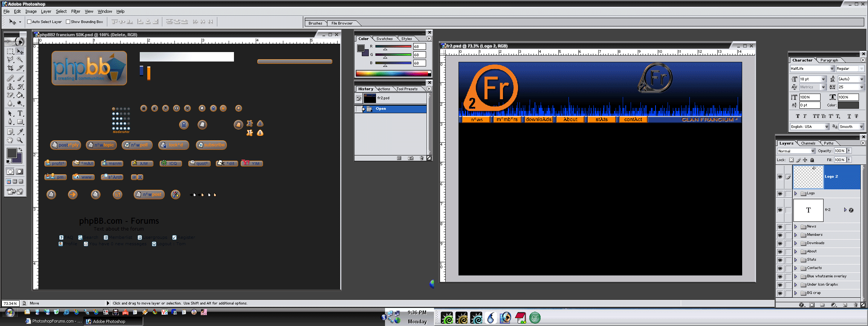The width and height of the screenshot is (868, 326).
Task: Pick the Type tool in toolbox
Action: (x=20, y=113)
